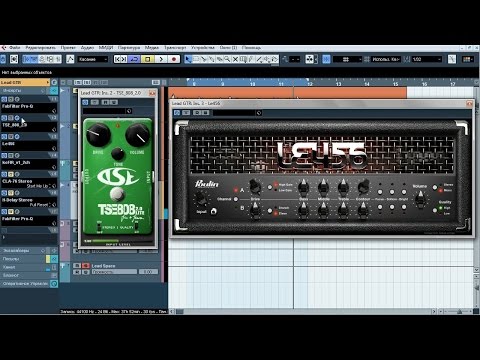Click the Le456 input power flame button

click(x=214, y=211)
